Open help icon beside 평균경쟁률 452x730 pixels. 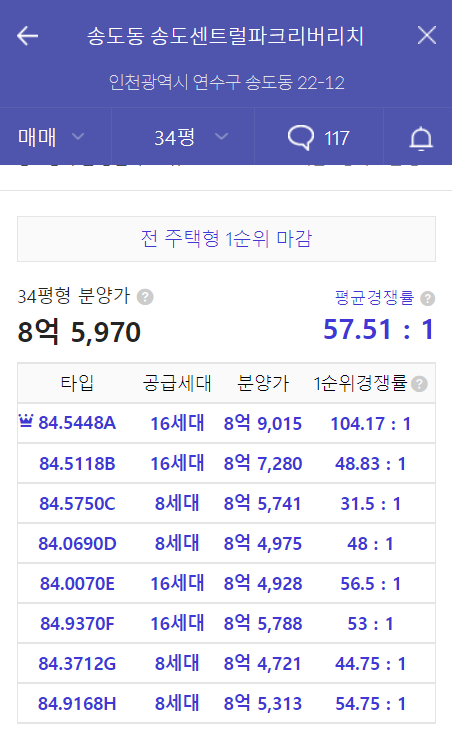click(x=427, y=298)
